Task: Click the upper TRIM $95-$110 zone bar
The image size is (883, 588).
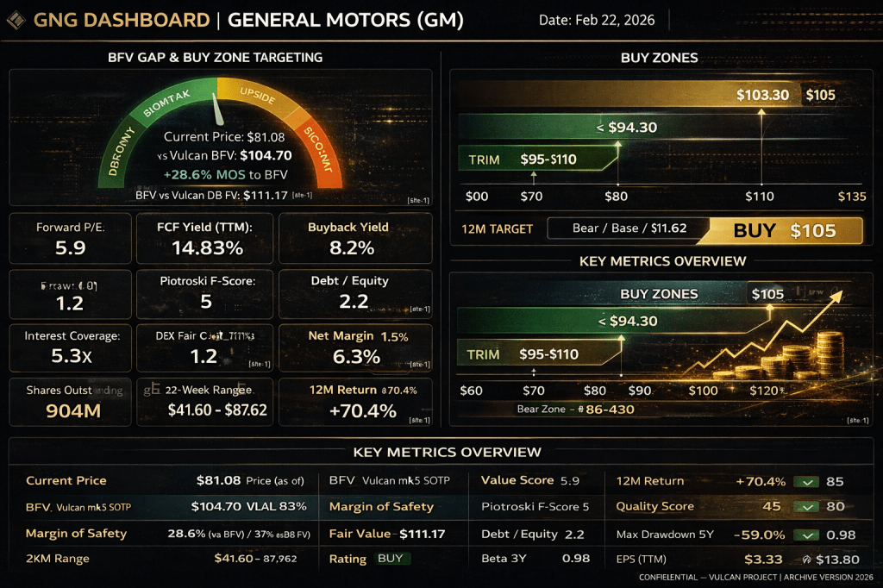Action: click(535, 160)
